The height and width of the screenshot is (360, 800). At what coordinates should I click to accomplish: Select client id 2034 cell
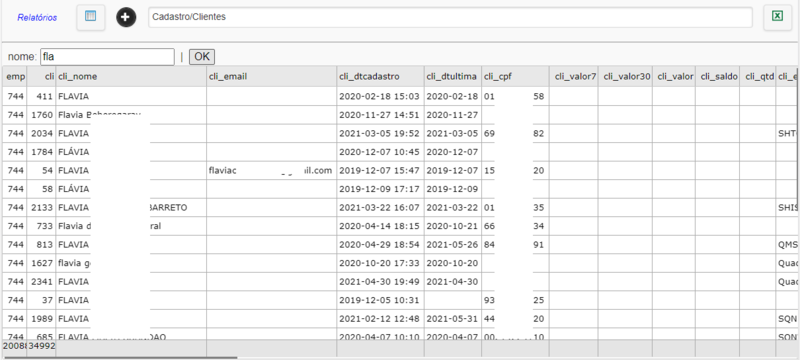[41, 134]
